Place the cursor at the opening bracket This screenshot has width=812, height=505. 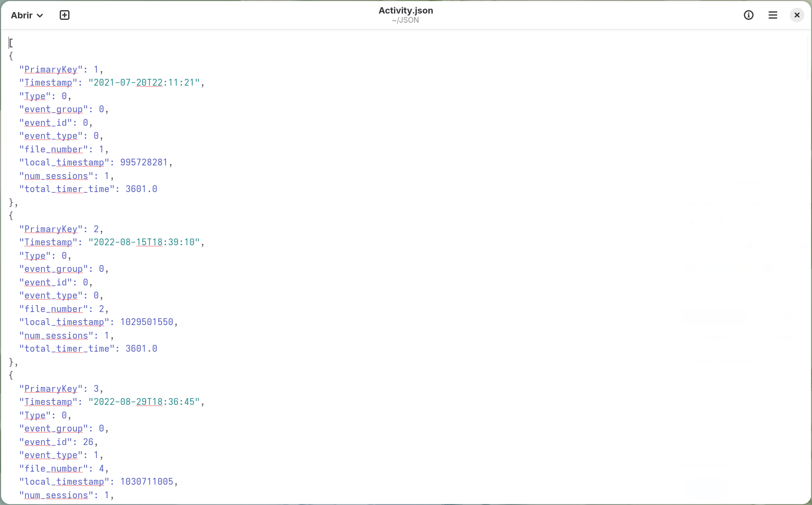(11, 43)
